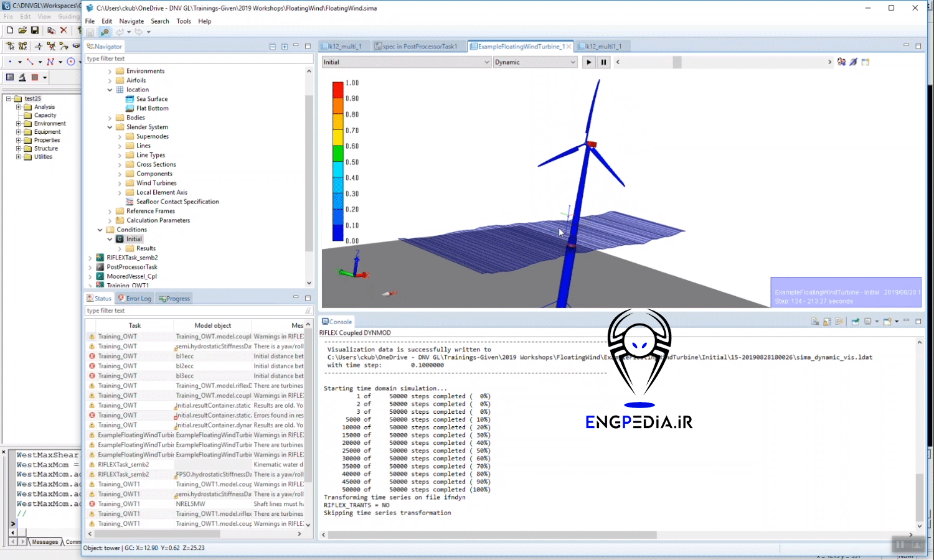This screenshot has width=934, height=560.
Task: Expand all nodes in Navigator panel
Action: pos(285,47)
